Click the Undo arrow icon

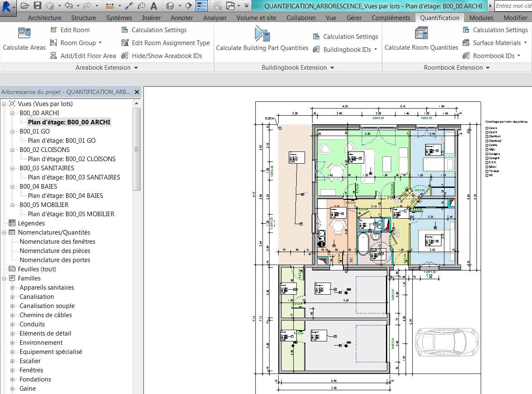pyautogui.click(x=69, y=6)
